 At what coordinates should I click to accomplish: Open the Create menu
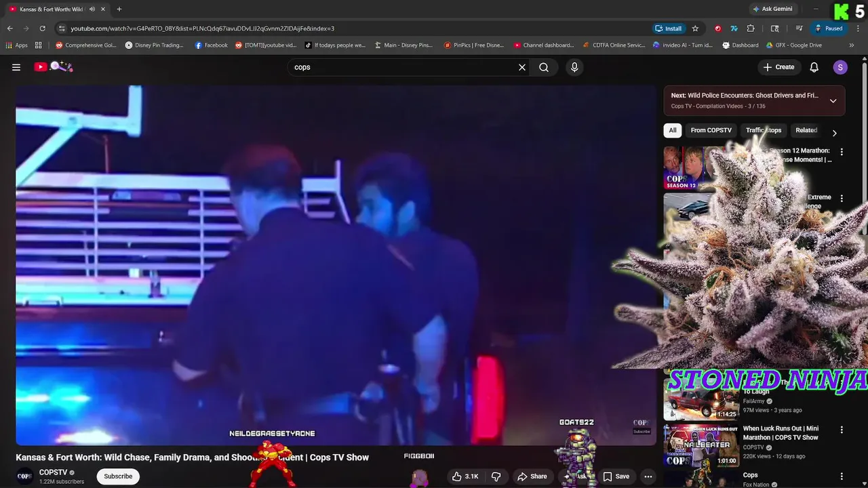tap(778, 67)
